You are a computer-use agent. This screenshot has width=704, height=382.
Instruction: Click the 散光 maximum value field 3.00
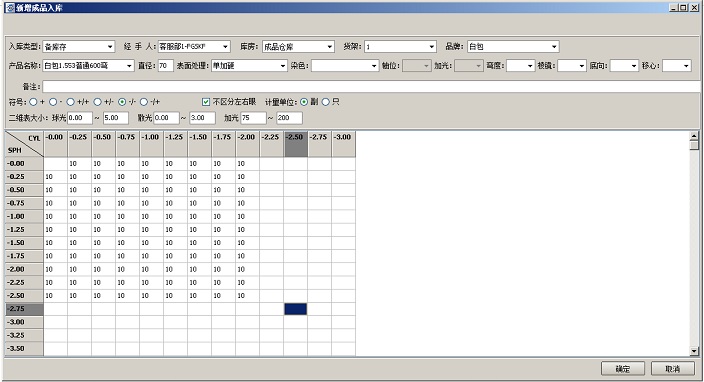(202, 118)
